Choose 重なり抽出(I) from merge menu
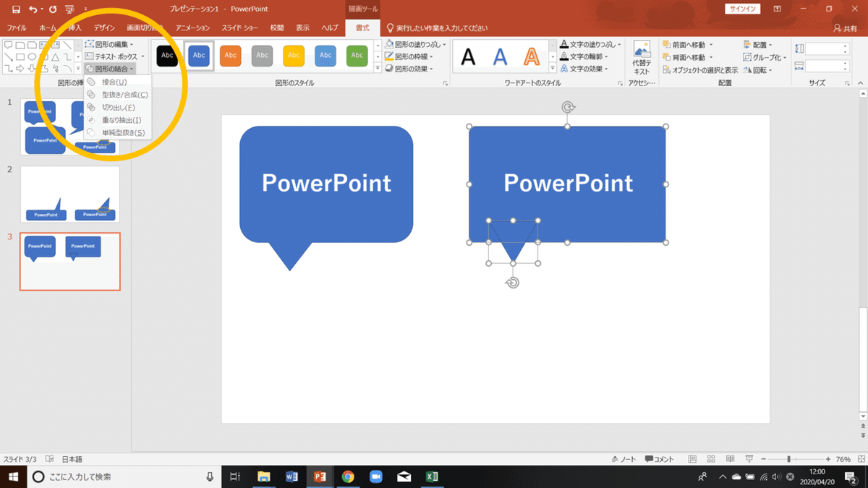868x488 pixels. tap(117, 120)
